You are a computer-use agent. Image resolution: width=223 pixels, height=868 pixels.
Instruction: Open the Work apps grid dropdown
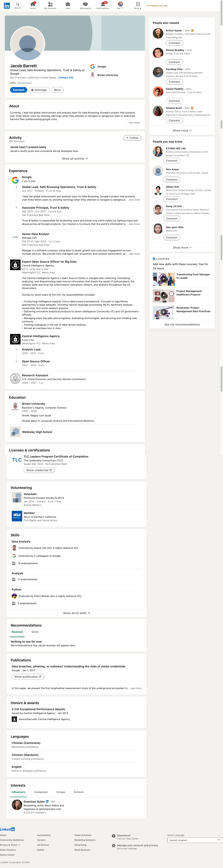click(138, 5)
